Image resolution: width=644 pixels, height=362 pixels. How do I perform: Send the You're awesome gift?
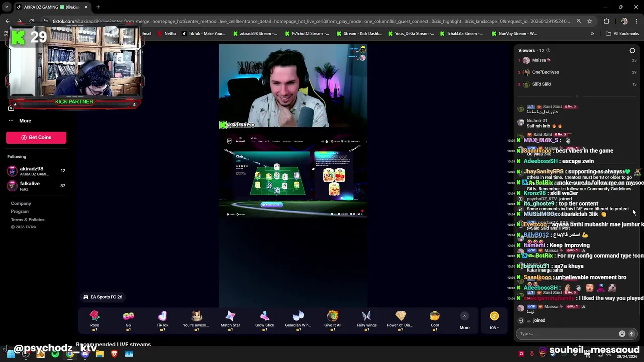(196, 320)
